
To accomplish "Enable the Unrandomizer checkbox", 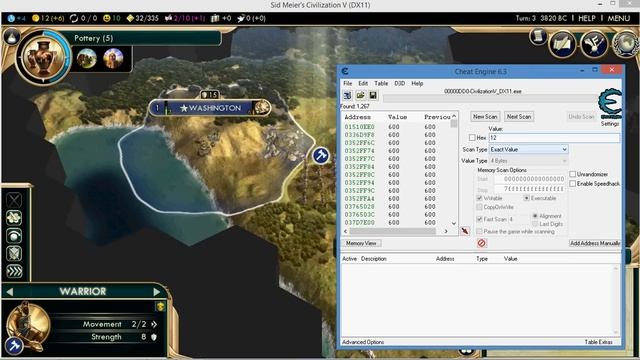I will tap(573, 174).
